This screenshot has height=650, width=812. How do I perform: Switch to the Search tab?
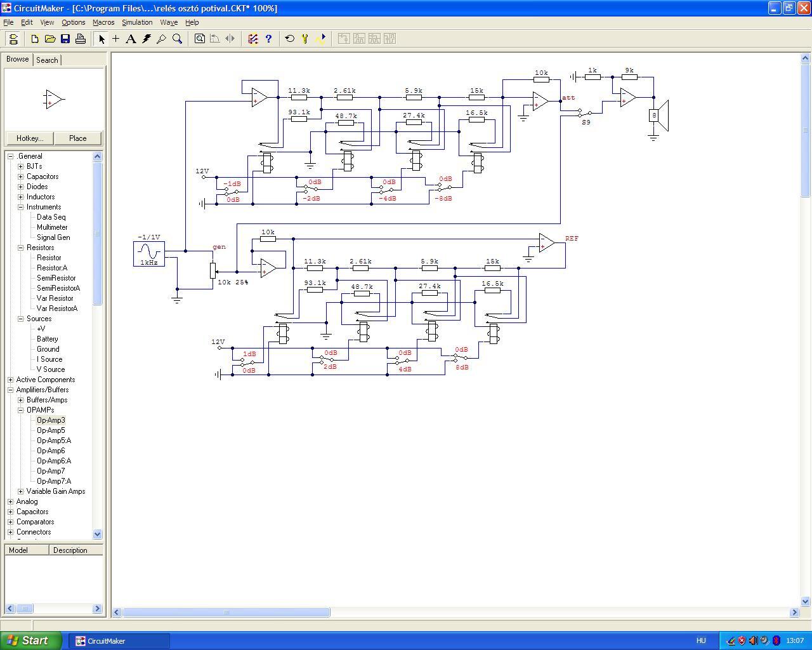47,60
